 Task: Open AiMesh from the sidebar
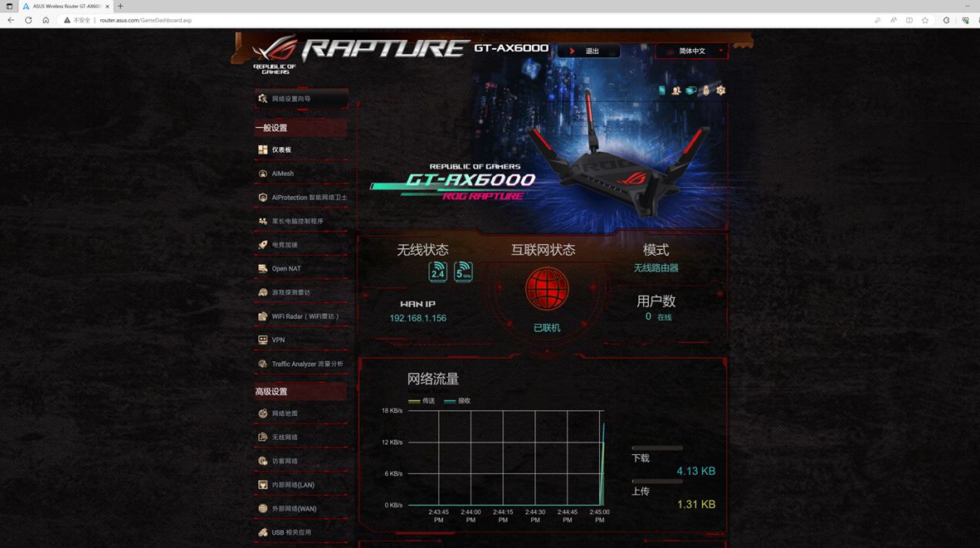[301, 174]
